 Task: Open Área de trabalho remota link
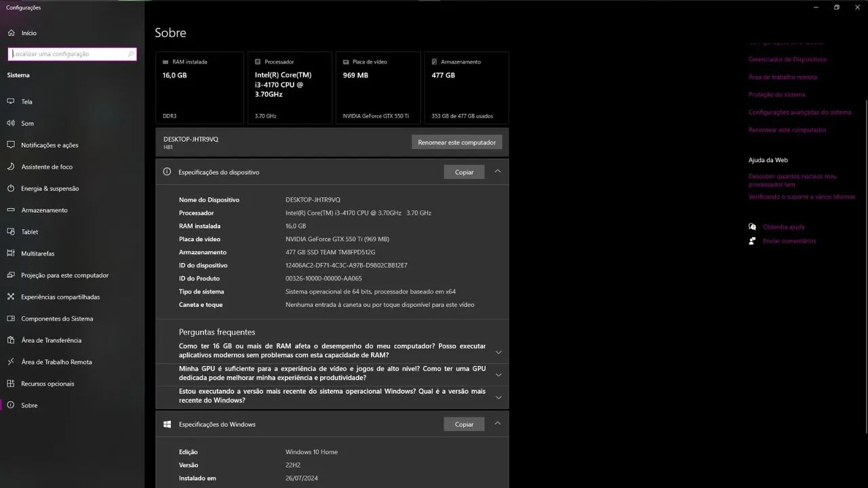click(x=783, y=77)
